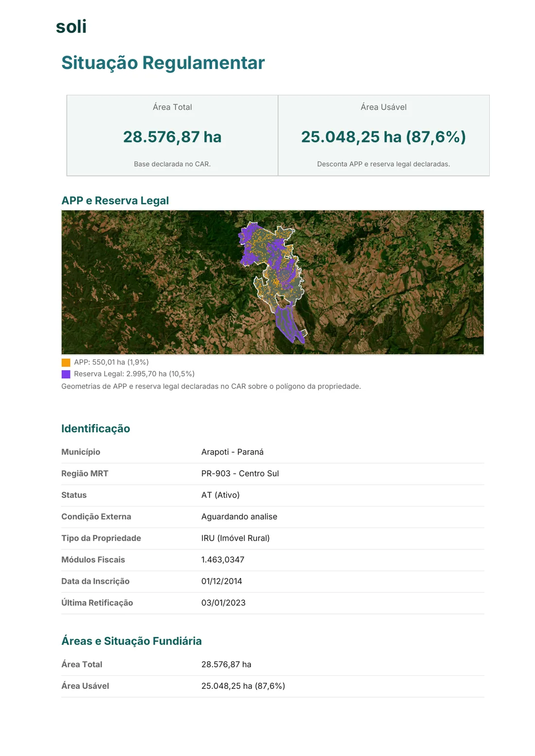Click the Status value AT (Ativo)
The height and width of the screenshot is (756, 535).
coord(220,495)
